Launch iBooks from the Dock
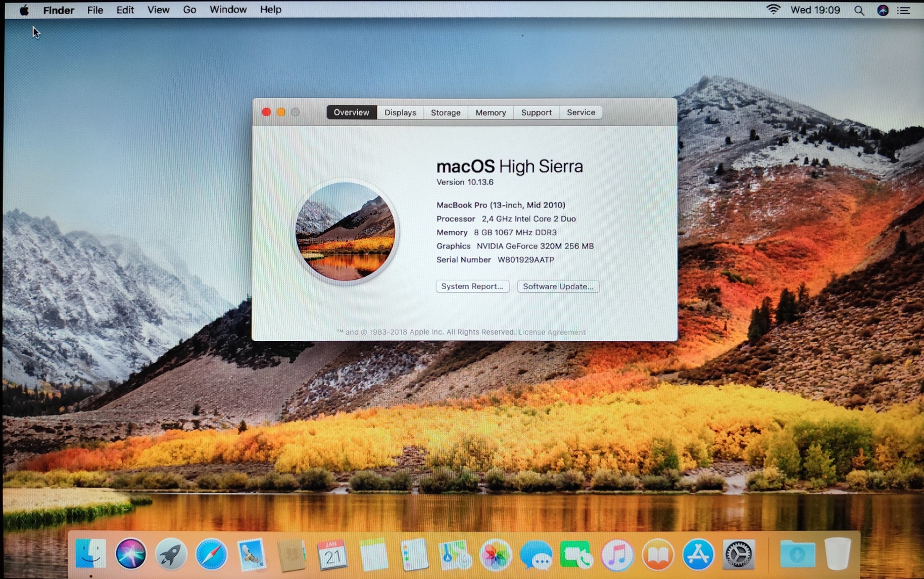This screenshot has height=579, width=924. (x=657, y=554)
